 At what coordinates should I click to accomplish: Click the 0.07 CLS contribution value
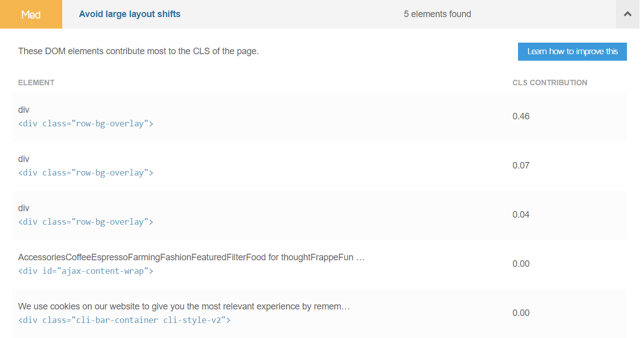pyautogui.click(x=521, y=165)
